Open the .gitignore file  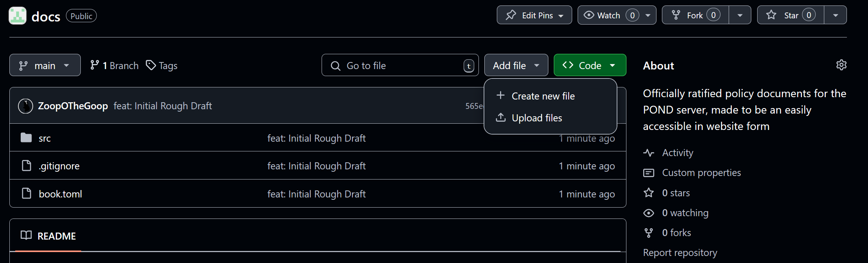[x=59, y=166]
